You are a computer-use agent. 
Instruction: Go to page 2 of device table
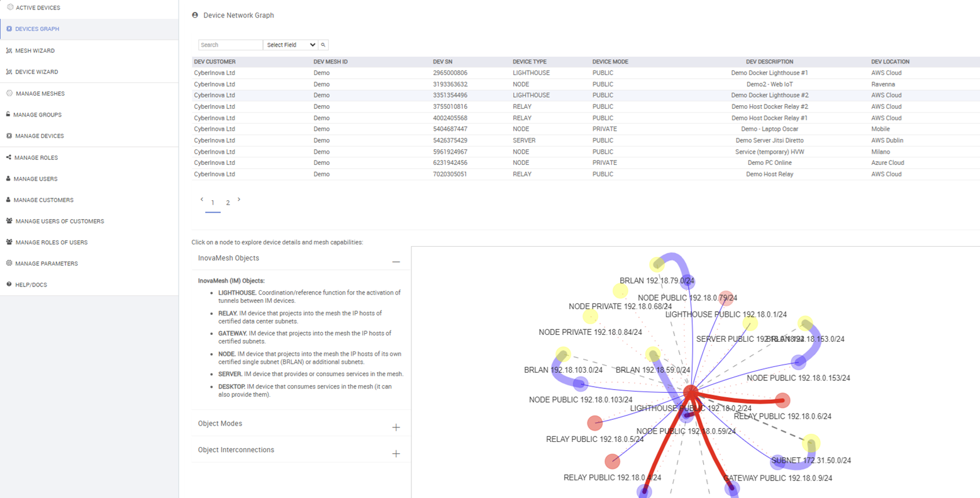pos(228,203)
